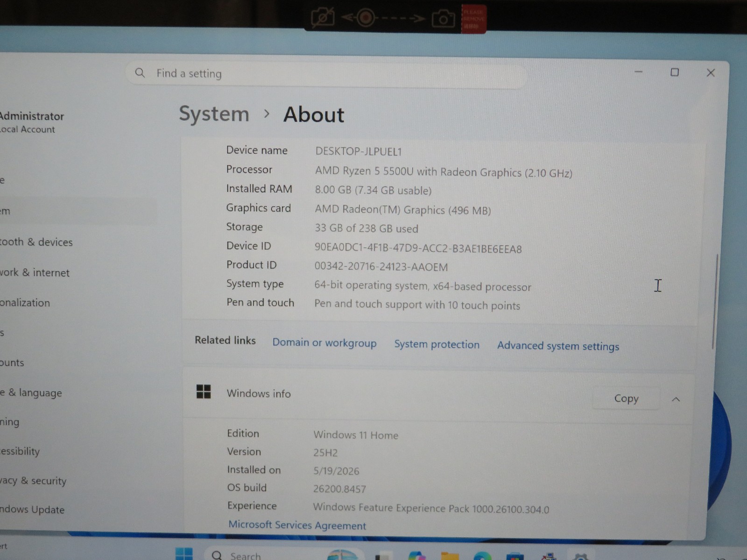The width and height of the screenshot is (747, 560).
Task: Click the Device name value DESKTOP-JLPUEL1
Action: click(359, 152)
